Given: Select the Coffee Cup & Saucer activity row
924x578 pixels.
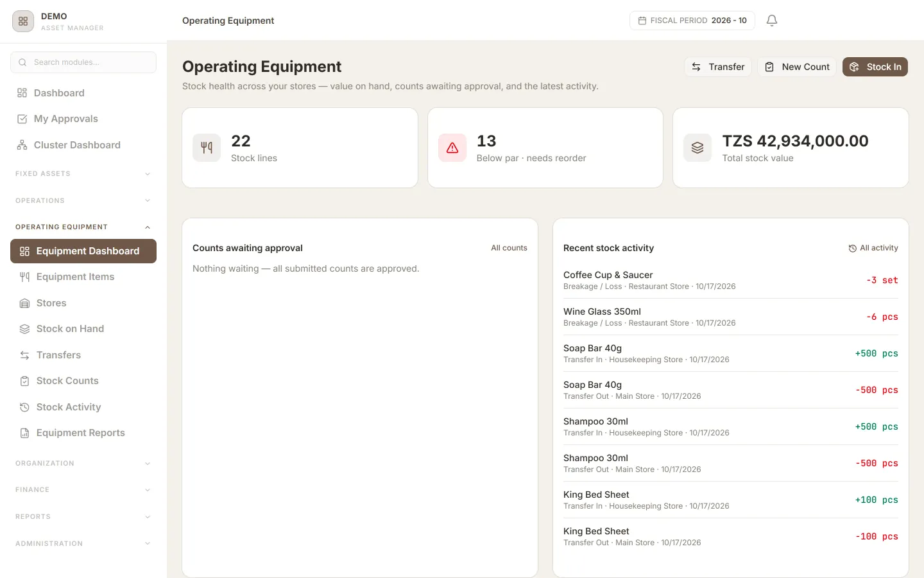Looking at the screenshot, I should click(731, 280).
